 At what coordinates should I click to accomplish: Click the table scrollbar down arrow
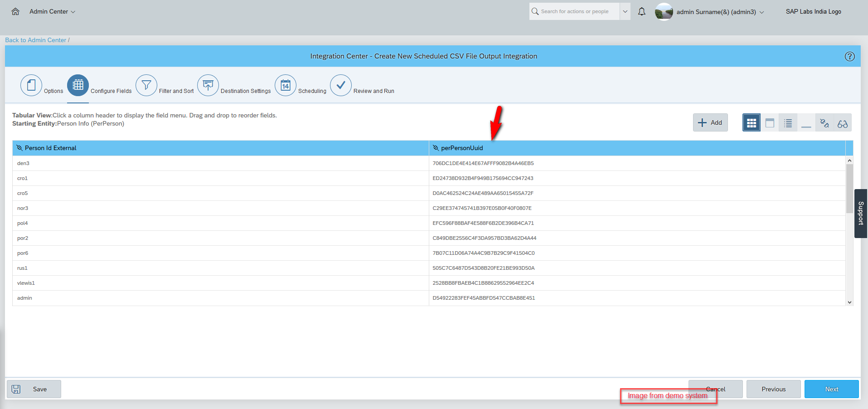[849, 302]
